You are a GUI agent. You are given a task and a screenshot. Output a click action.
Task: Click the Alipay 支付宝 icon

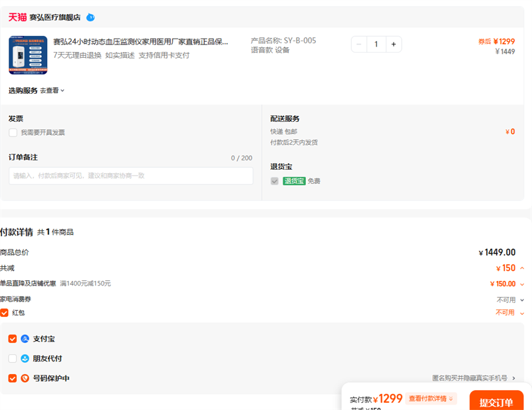25,339
